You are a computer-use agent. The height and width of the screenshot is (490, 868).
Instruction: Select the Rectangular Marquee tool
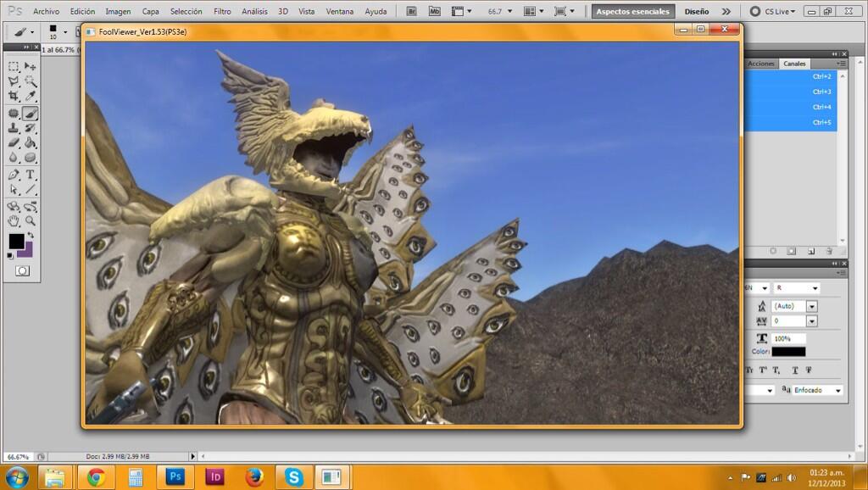click(14, 66)
